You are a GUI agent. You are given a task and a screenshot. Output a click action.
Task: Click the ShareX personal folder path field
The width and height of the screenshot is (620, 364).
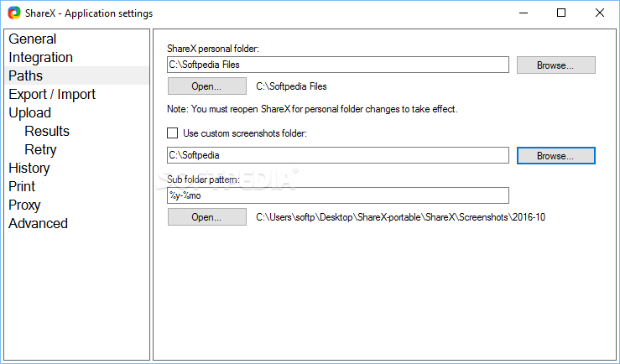337,65
